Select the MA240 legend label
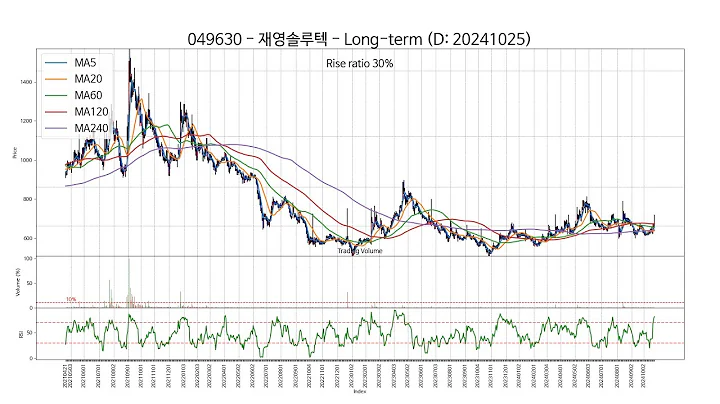The image size is (720, 404). [91, 128]
